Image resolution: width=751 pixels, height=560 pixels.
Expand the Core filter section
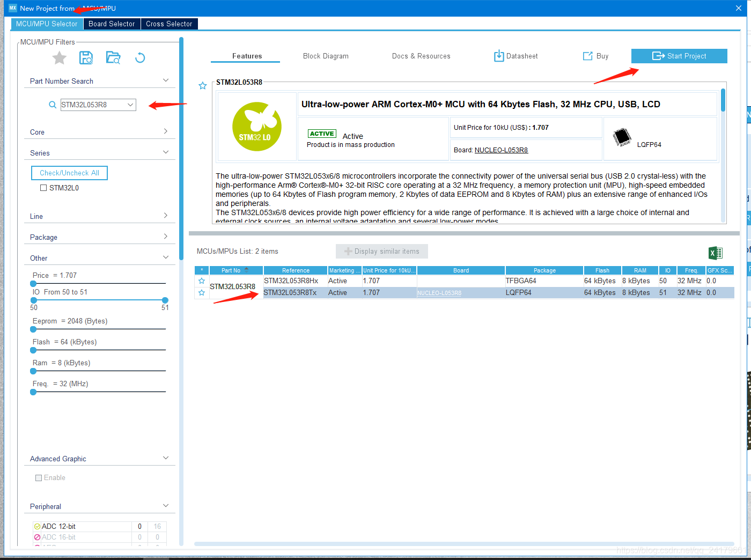coord(166,131)
